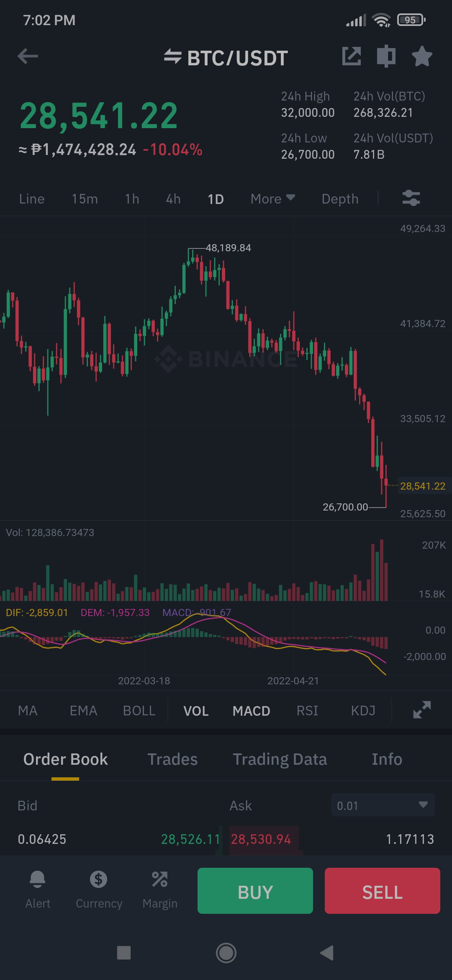Open chart settings sliders icon
Viewport: 452px width, 980px height.
[411, 198]
